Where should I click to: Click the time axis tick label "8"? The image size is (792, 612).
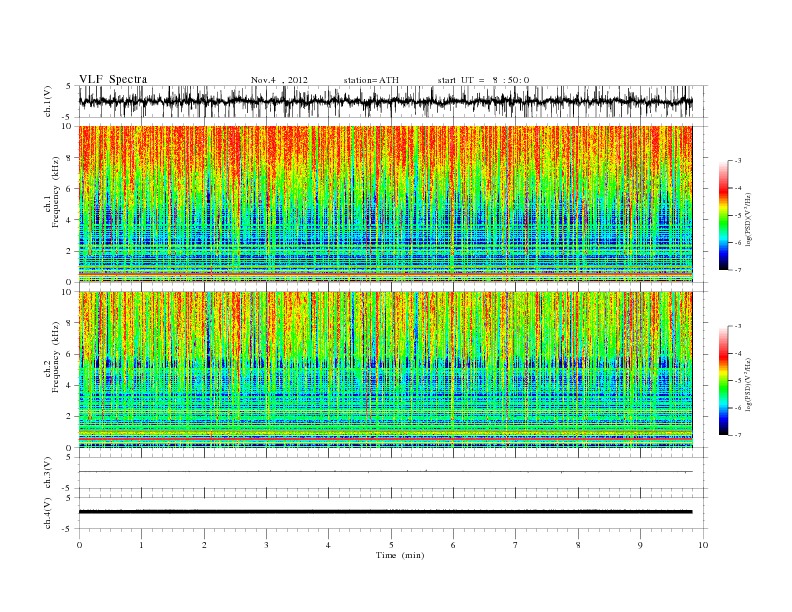[578, 545]
